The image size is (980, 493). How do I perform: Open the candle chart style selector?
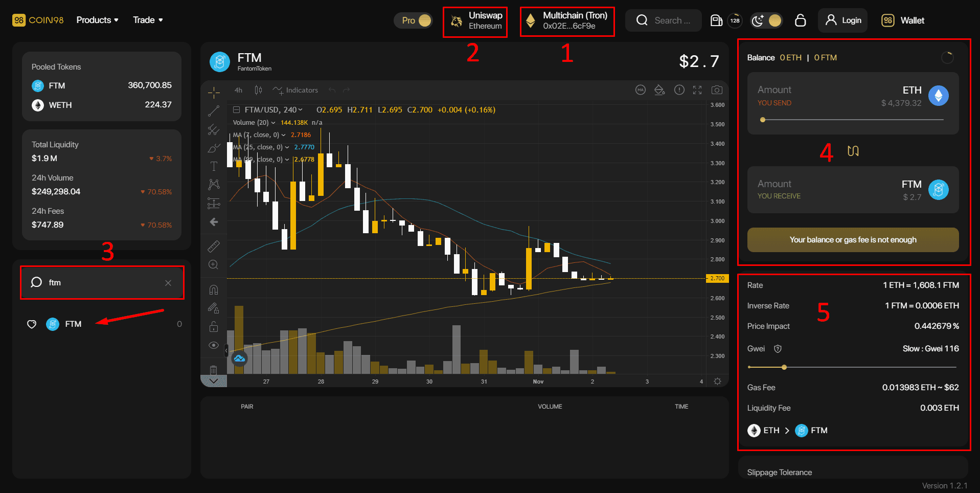pos(258,90)
